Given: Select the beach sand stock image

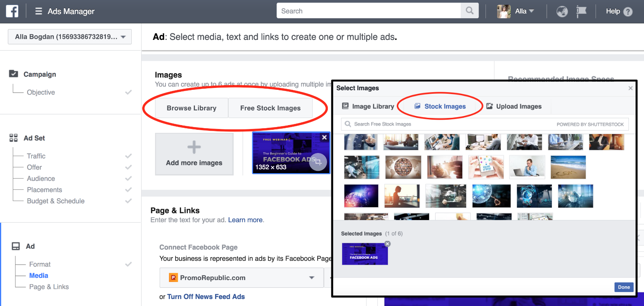Looking at the screenshot, I should (x=568, y=167).
